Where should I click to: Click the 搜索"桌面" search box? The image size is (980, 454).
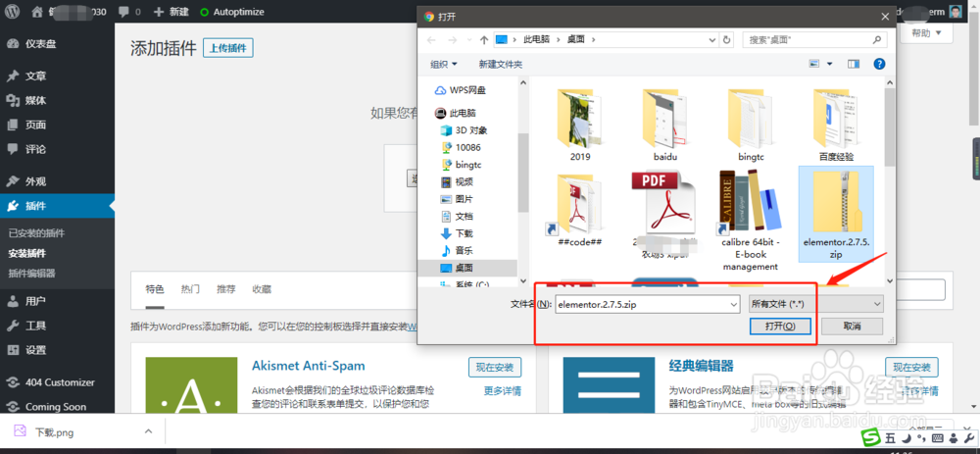(814, 39)
